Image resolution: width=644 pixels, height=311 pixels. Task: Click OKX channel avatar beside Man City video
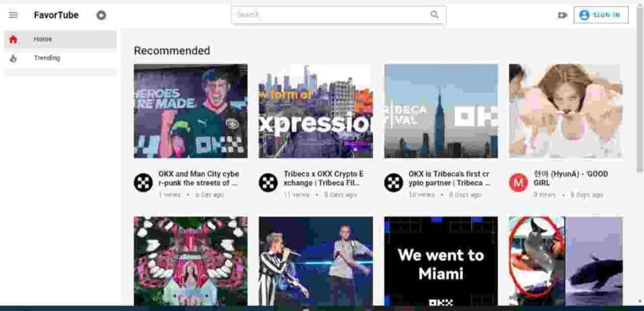(x=143, y=182)
